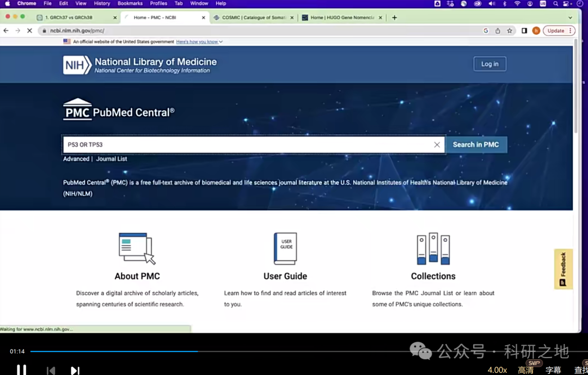Close the Home - PMC - NCBI tab
Viewport: 588px width, 375px height.
point(203,17)
